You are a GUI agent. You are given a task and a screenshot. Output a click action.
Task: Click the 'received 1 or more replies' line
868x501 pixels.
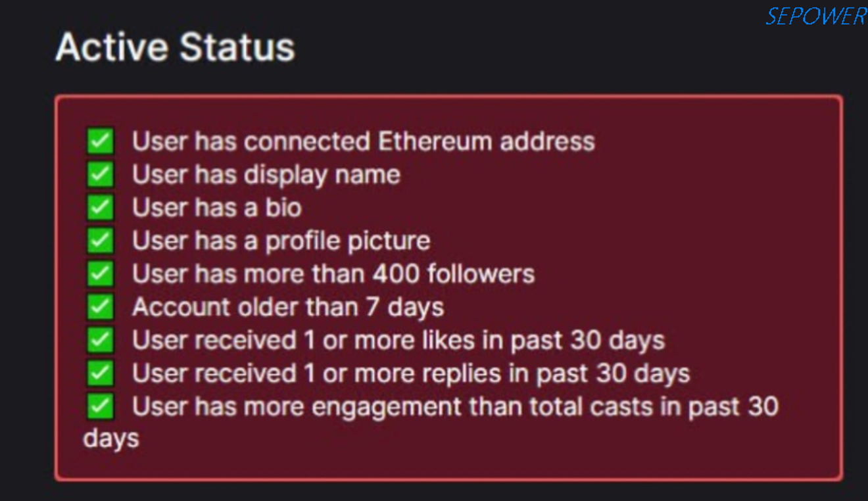(x=411, y=373)
